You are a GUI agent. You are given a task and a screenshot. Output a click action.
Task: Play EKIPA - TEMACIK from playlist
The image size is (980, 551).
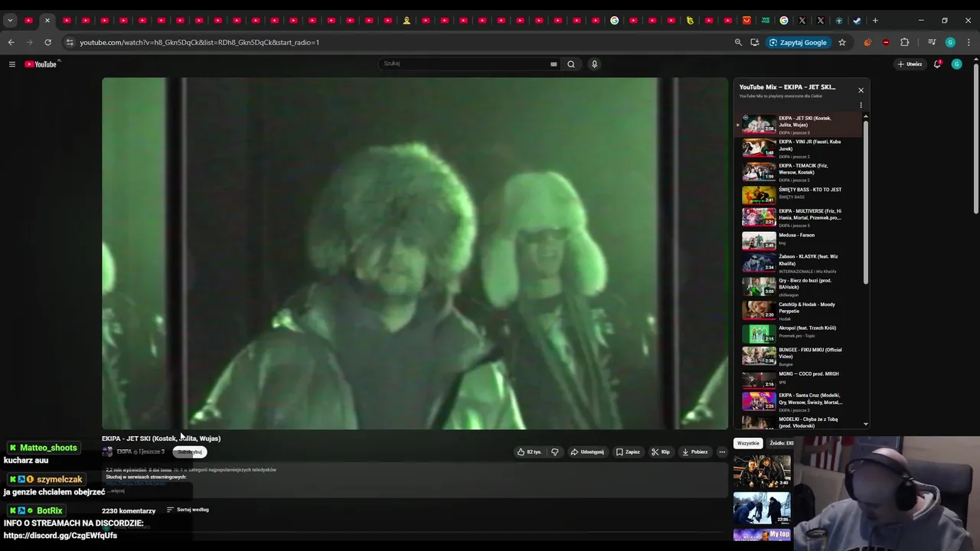pyautogui.click(x=799, y=172)
